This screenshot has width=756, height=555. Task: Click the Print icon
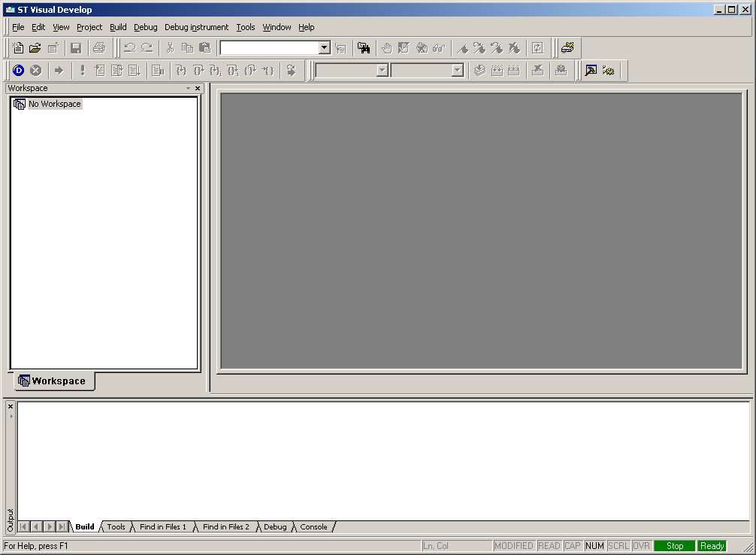[99, 48]
